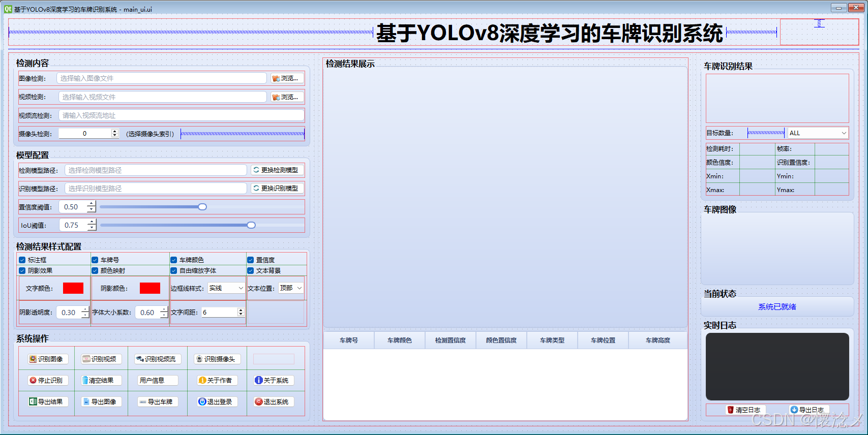Image resolution: width=868 pixels, height=435 pixels.
Task: Decrease 字体大小系数 value
Action: (164, 316)
